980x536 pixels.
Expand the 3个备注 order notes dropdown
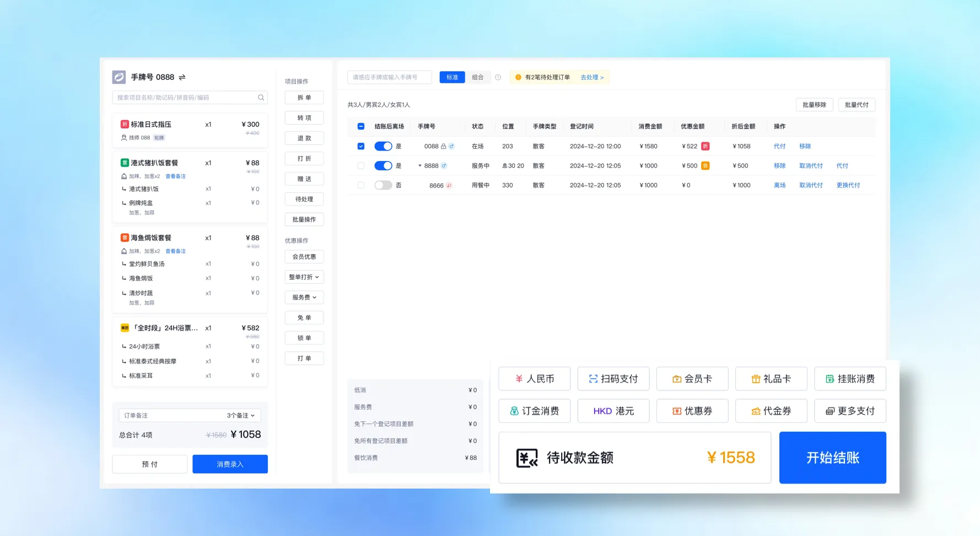[240, 415]
